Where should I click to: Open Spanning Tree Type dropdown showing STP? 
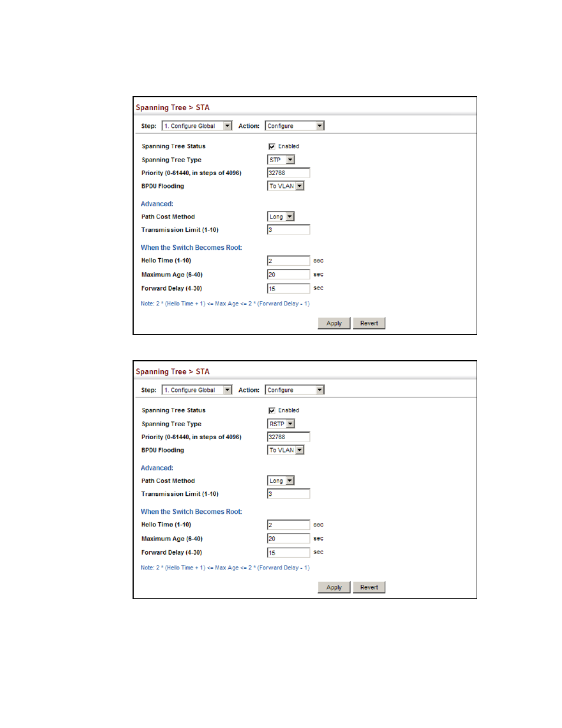[x=281, y=160]
